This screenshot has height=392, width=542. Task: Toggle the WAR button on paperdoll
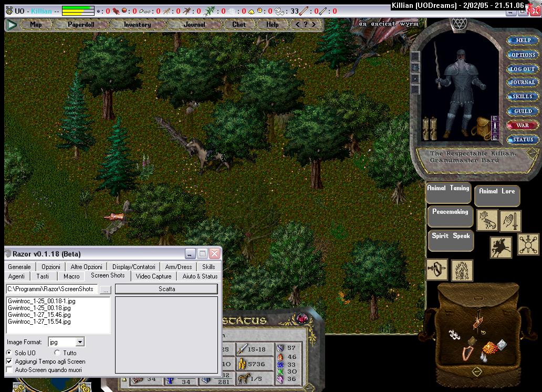(x=523, y=126)
